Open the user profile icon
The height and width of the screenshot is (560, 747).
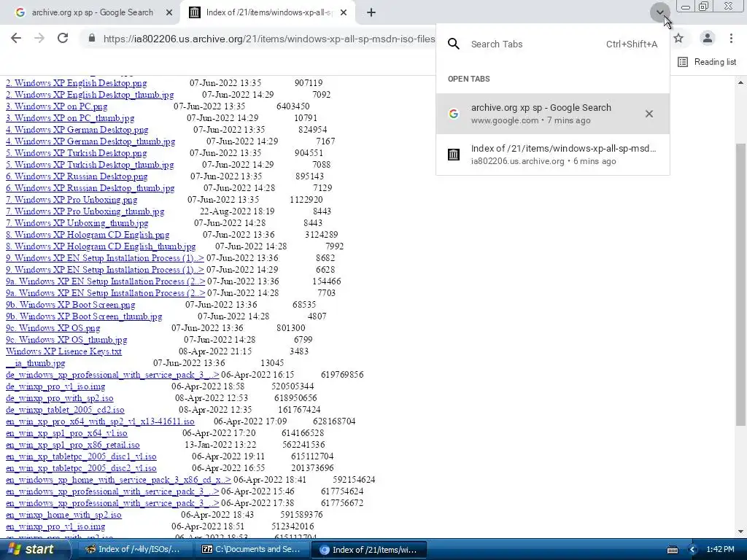[x=708, y=38]
